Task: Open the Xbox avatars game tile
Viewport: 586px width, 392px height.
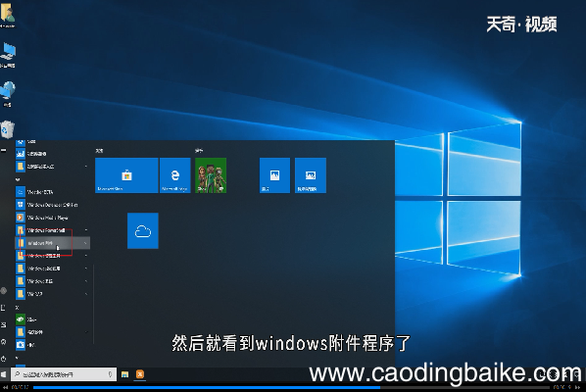Action: [211, 175]
